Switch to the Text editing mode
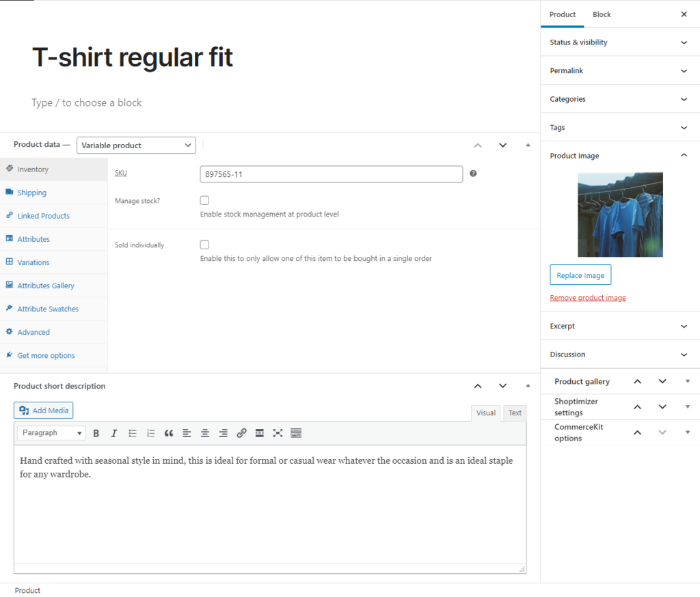The width and height of the screenshot is (700, 597). coord(514,413)
